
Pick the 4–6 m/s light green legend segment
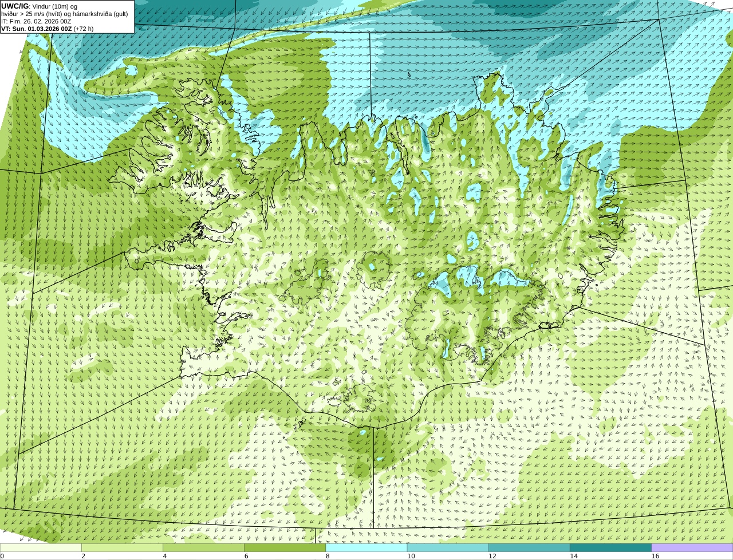pyautogui.click(x=203, y=548)
